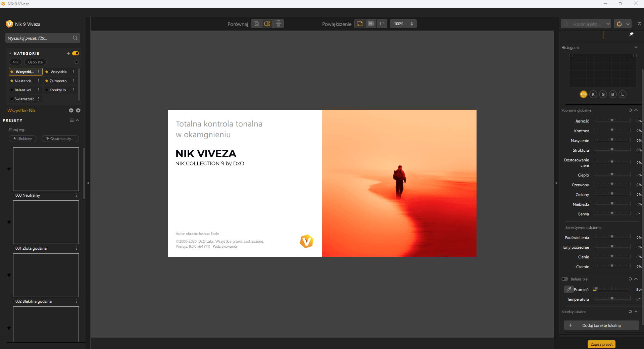Screen dimensions: 644x349
Task: Select the Niestanda... category
Action: (x=24, y=81)
